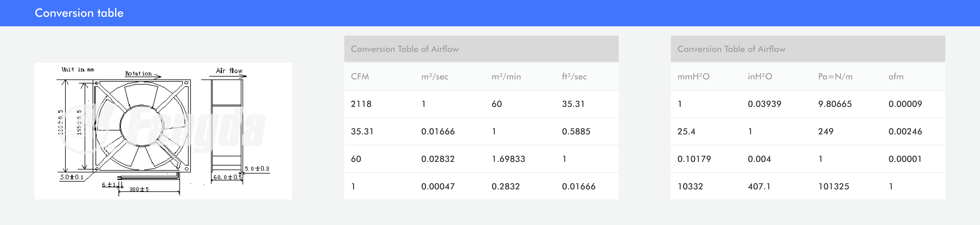Screen dimensions: 980x225
Task: Click the 1.69833 table cell
Action: click(508, 159)
